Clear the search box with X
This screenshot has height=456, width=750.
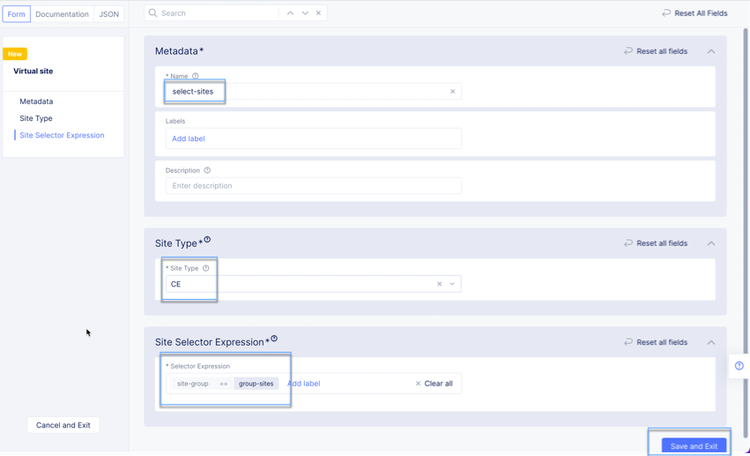[319, 14]
